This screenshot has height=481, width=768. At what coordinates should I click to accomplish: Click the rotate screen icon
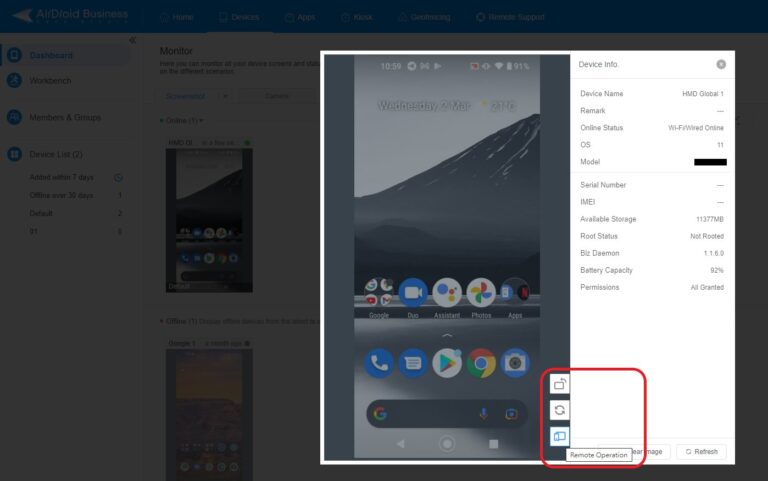tap(559, 384)
